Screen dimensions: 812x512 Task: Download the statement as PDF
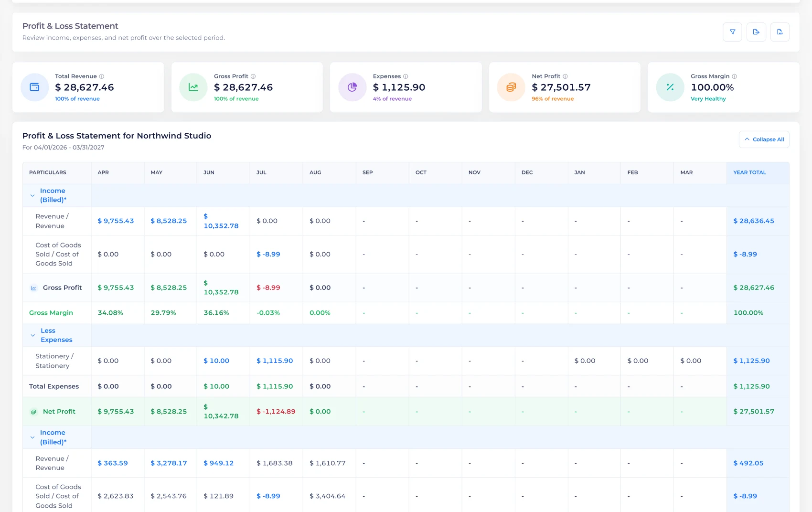pos(780,32)
